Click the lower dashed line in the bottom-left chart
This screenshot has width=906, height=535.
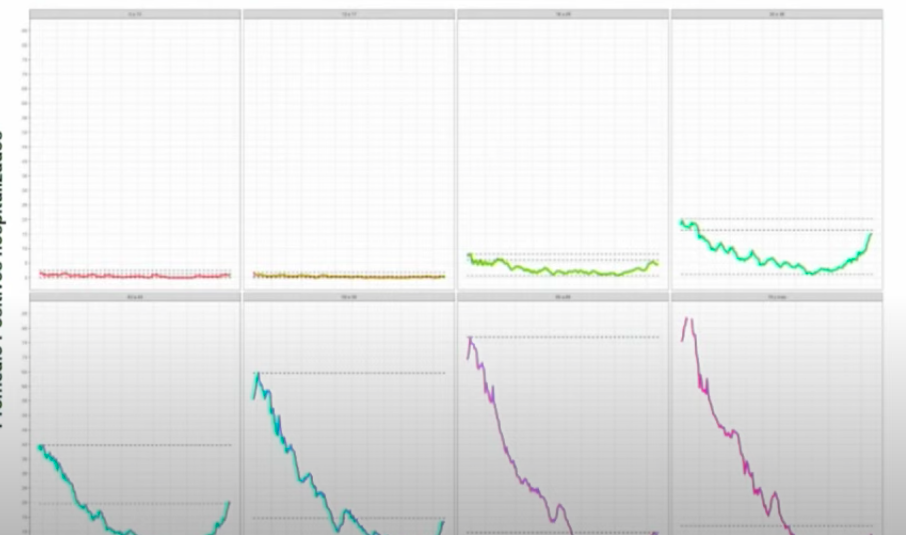150,503
